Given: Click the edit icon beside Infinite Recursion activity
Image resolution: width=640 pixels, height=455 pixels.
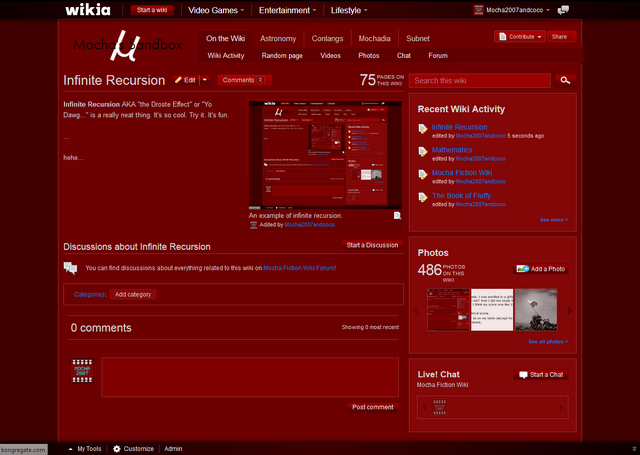Looking at the screenshot, I should (423, 129).
